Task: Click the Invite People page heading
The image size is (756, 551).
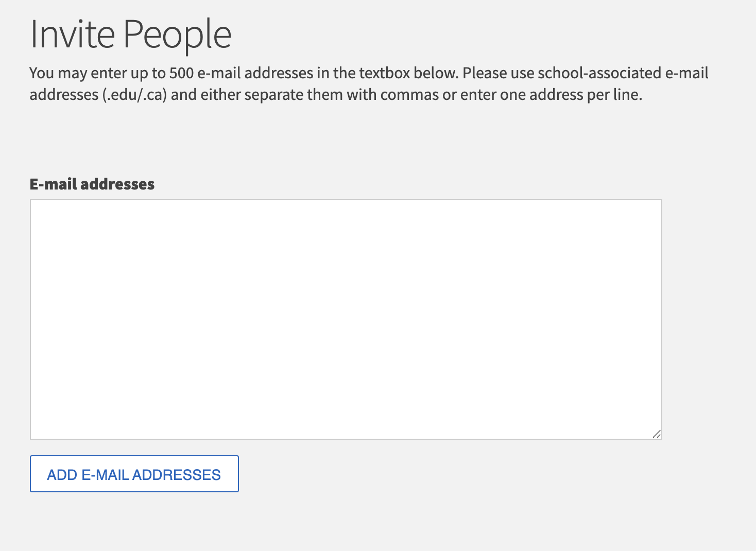Action: click(x=130, y=34)
